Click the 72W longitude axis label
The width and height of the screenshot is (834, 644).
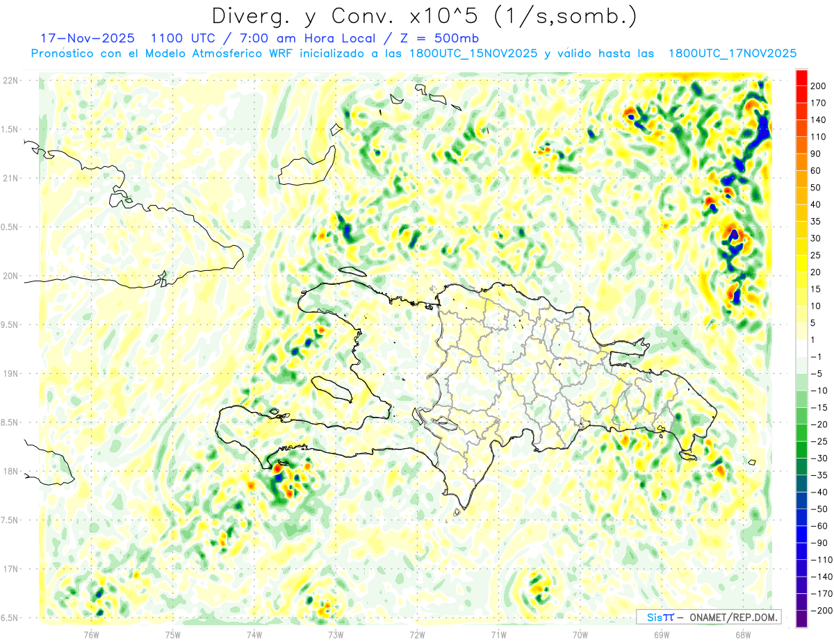(x=417, y=634)
